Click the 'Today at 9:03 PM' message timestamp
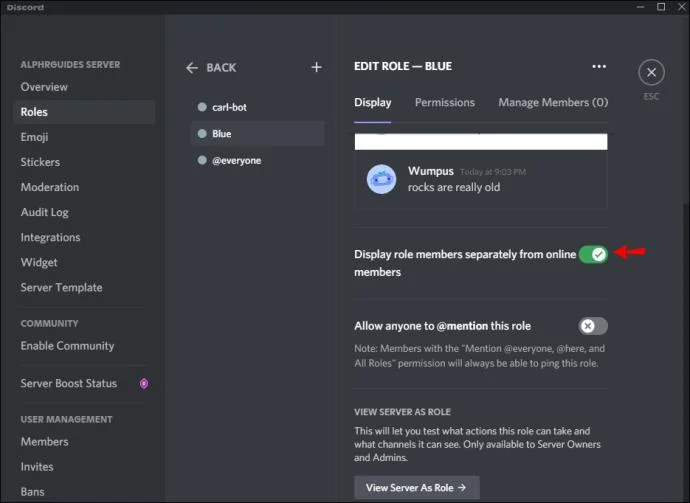This screenshot has width=690, height=503. (x=493, y=172)
